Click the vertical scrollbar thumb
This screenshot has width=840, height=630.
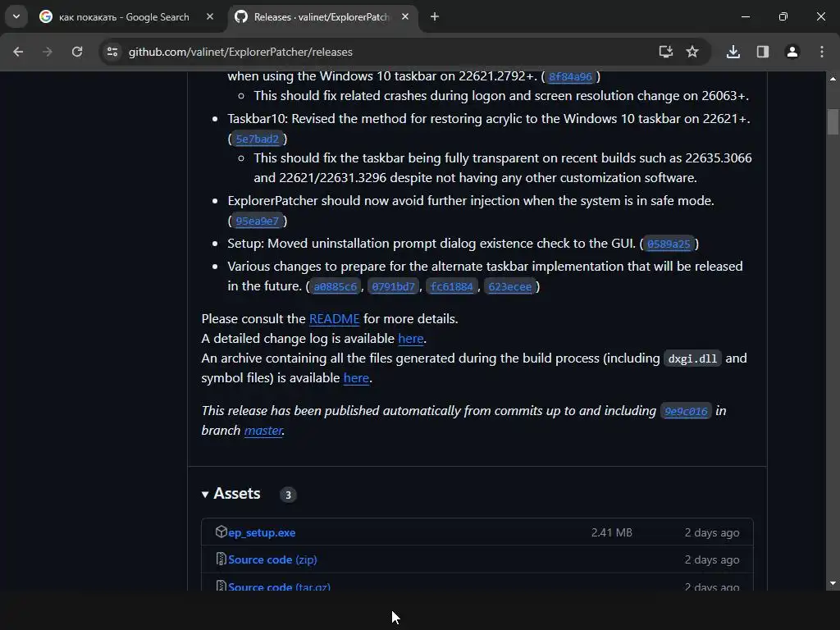(833, 121)
